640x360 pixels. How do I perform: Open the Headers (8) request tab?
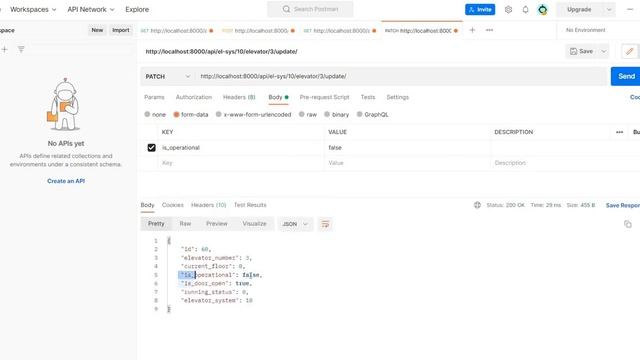[239, 97]
